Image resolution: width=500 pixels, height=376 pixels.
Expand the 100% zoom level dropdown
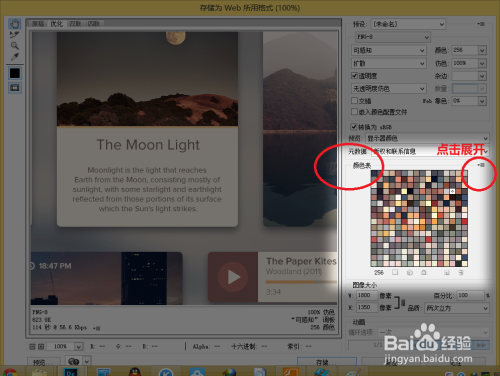pyautogui.click(x=78, y=347)
